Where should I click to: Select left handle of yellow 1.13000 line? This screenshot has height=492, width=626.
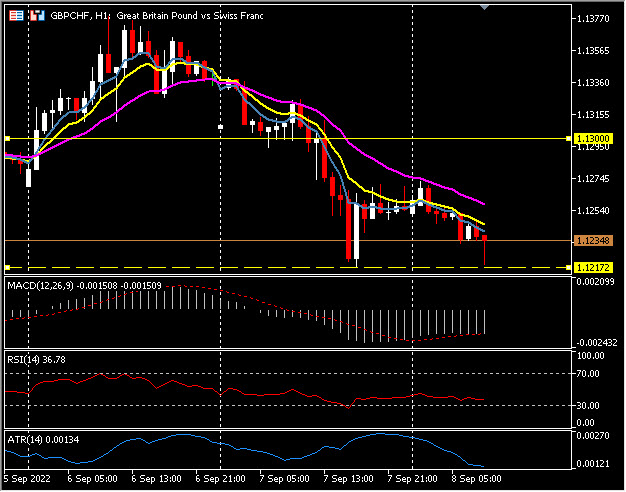tap(7, 138)
